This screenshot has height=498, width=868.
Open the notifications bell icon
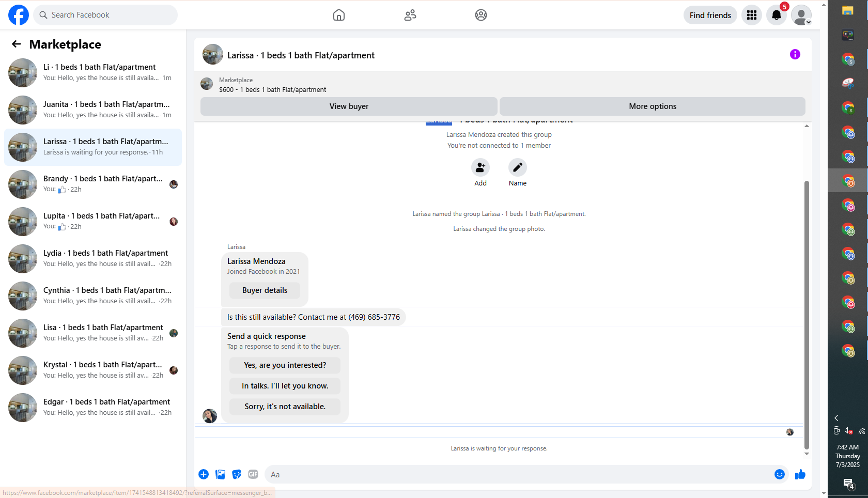[x=777, y=15]
